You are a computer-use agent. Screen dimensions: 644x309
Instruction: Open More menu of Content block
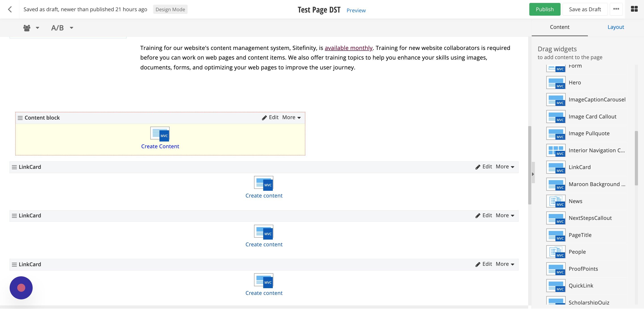292,117
